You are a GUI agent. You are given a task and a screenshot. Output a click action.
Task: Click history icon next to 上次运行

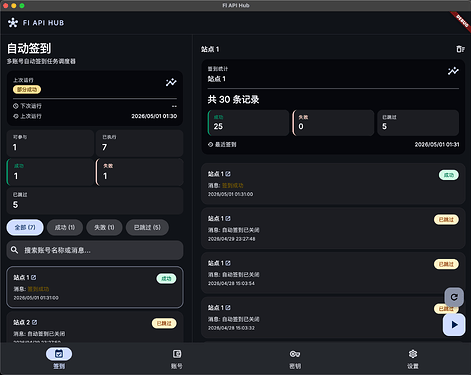(x=15, y=116)
